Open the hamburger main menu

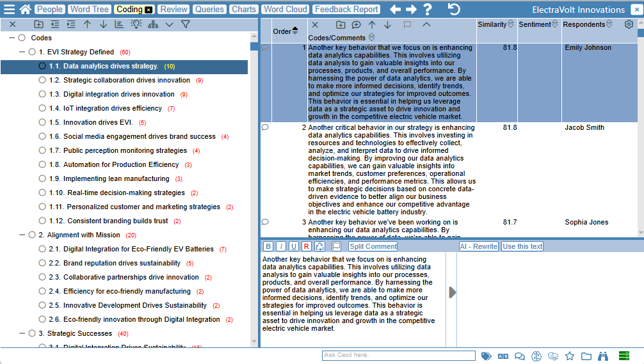point(9,10)
